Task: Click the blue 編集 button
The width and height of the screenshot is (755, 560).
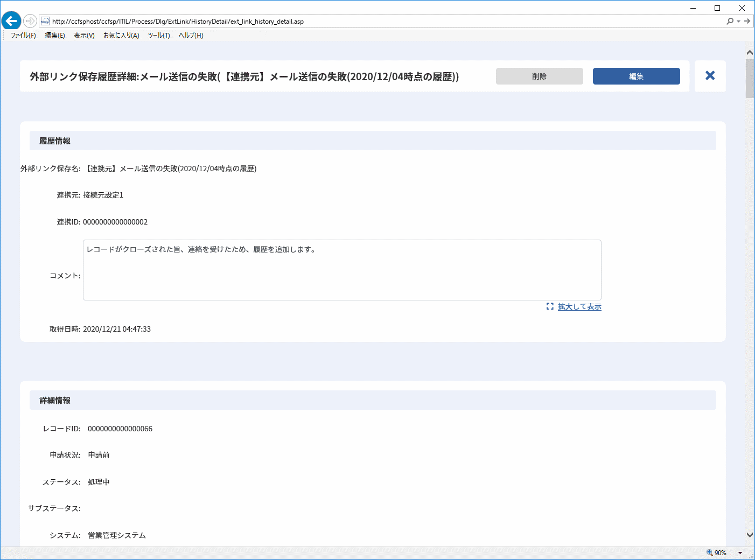Action: (636, 76)
